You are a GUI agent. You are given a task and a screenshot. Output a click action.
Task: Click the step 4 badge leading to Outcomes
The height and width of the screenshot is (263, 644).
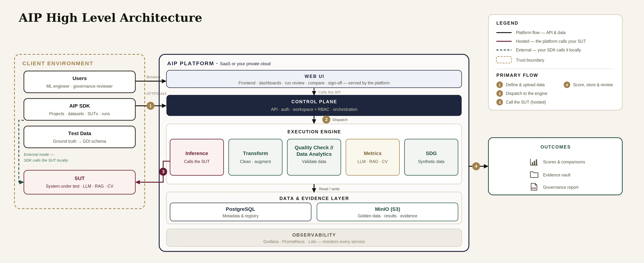tap(476, 166)
